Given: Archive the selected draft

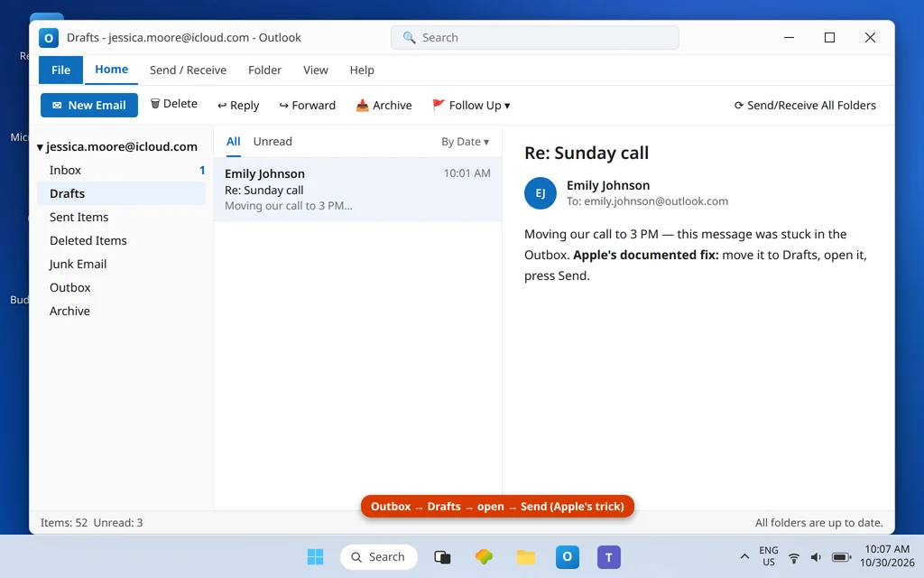Looking at the screenshot, I should pyautogui.click(x=383, y=105).
